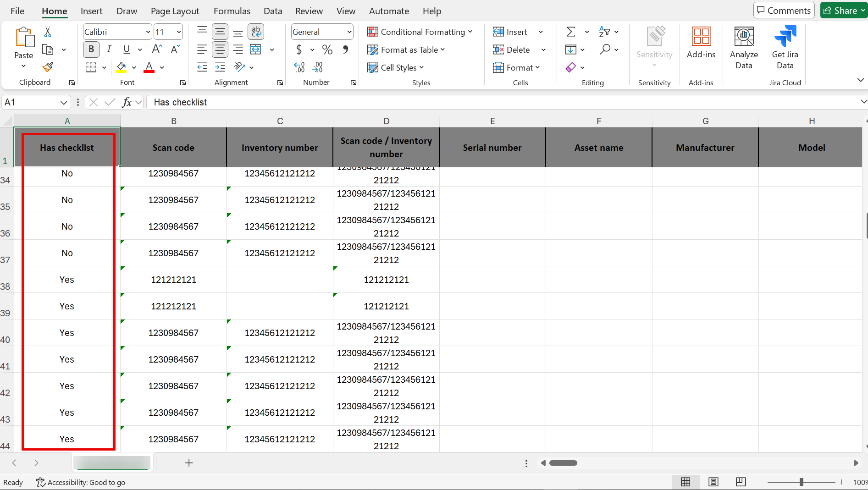Click the Increase Indent icon
Image resolution: width=868 pixels, height=490 pixels.
(x=220, y=67)
